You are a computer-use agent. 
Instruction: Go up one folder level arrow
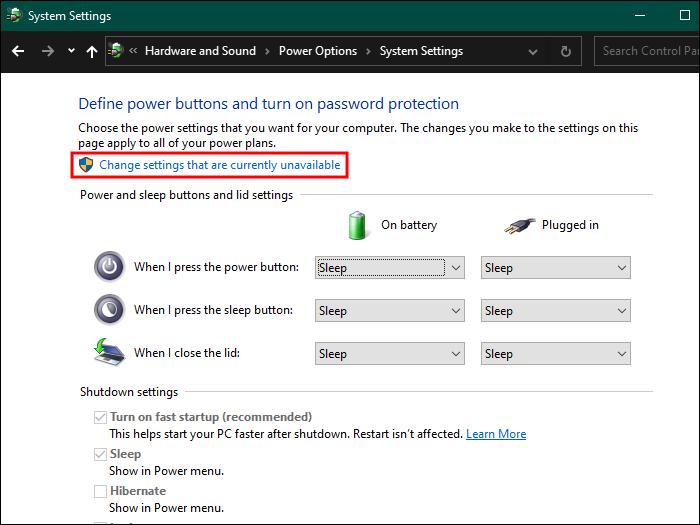pyautogui.click(x=92, y=51)
